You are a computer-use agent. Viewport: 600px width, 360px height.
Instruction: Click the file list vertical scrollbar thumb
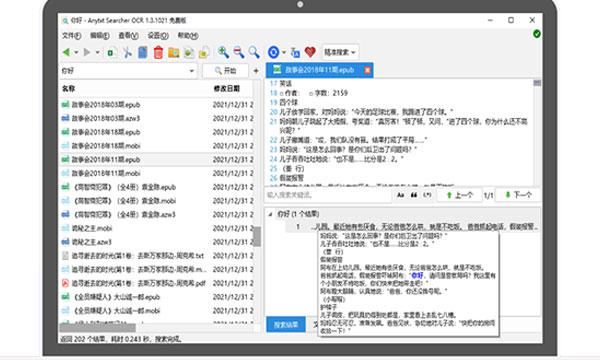[257, 236]
